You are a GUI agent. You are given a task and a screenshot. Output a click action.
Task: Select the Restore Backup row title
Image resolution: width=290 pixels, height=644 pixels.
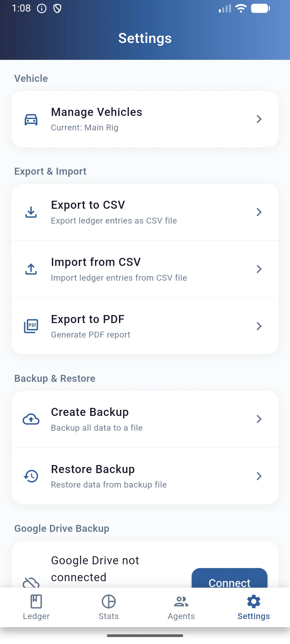tap(93, 469)
